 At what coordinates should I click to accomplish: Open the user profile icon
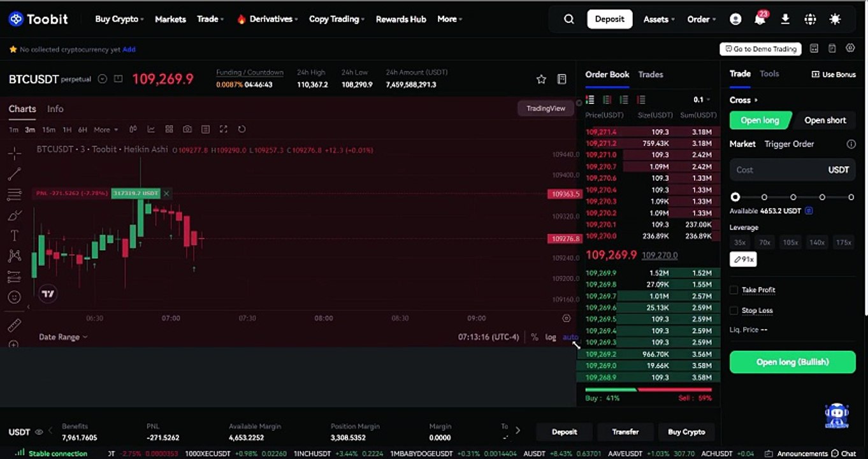(735, 19)
